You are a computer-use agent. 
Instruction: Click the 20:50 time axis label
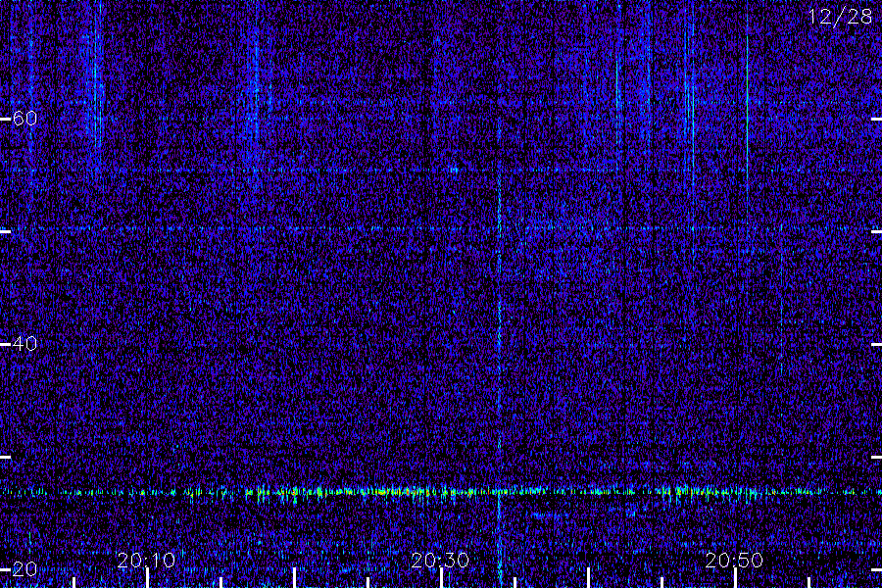tap(734, 561)
